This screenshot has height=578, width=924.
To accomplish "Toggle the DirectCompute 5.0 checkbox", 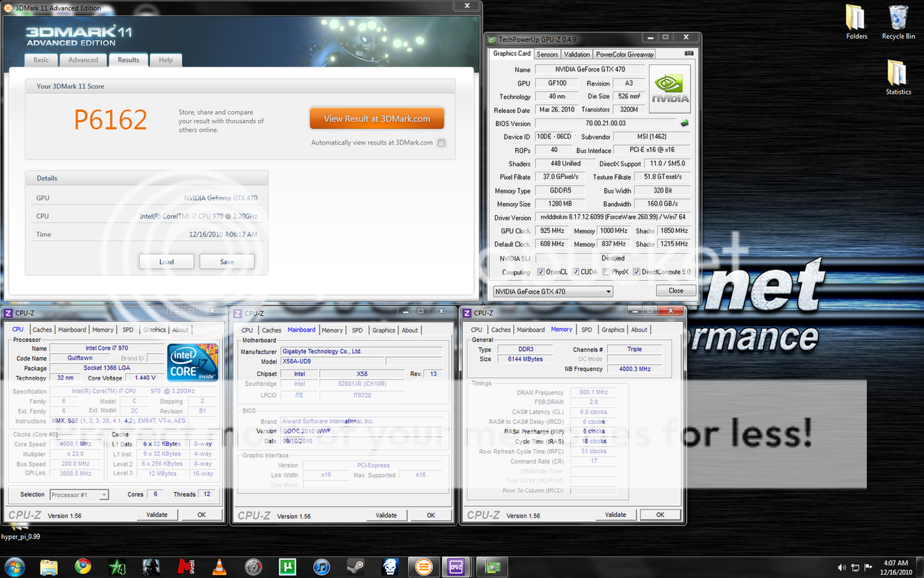I will (637, 272).
